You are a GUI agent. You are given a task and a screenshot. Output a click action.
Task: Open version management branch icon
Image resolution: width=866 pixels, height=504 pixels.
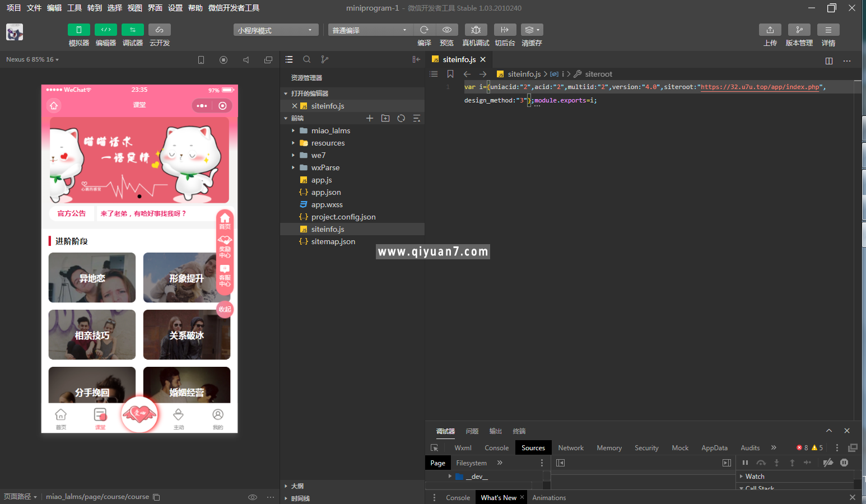point(799,30)
